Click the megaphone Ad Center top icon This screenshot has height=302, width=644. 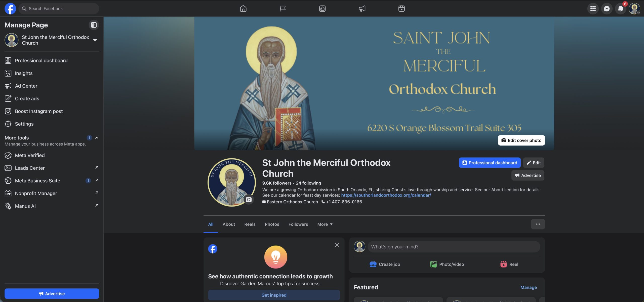362,9
